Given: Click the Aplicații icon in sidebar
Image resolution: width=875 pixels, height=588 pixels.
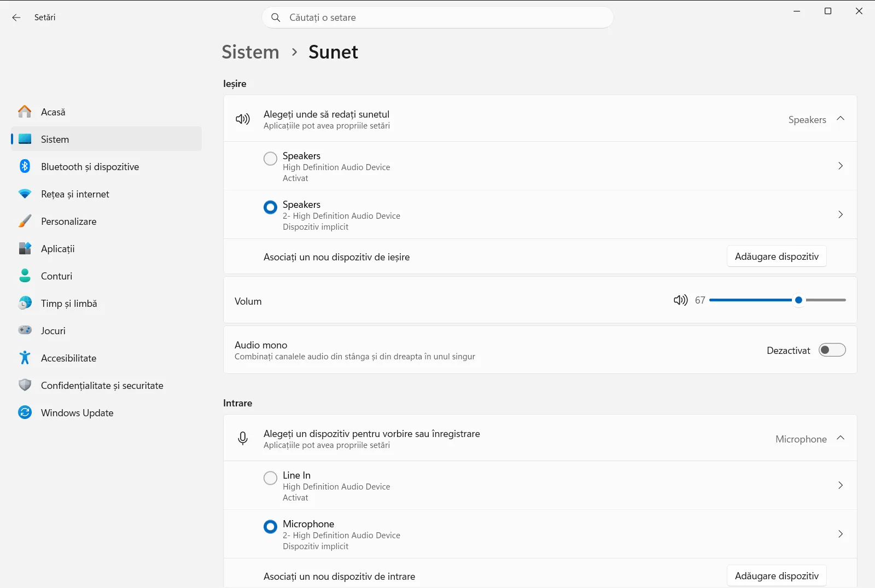Looking at the screenshot, I should (x=25, y=248).
